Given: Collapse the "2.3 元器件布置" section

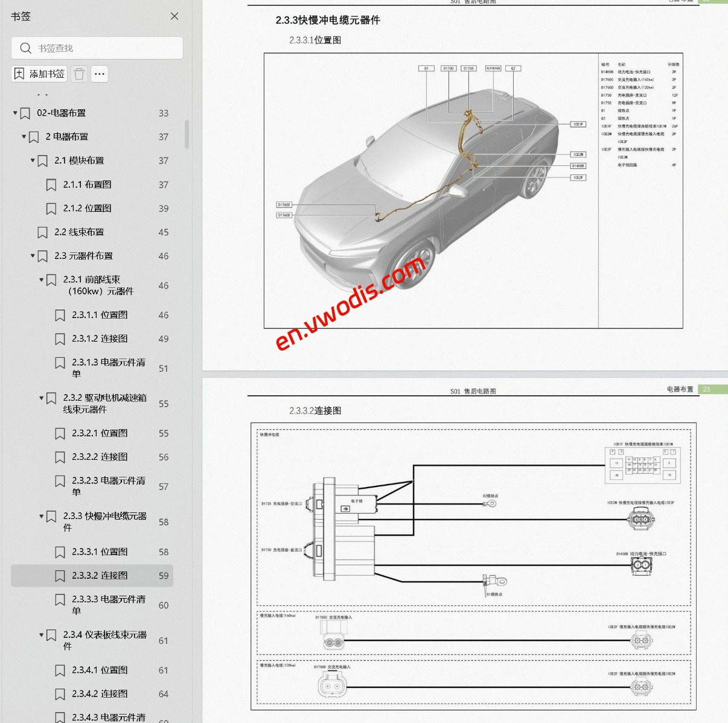Looking at the screenshot, I should 32,256.
